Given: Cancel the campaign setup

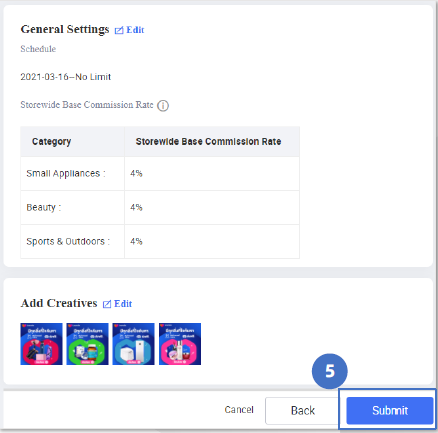Looking at the screenshot, I should coord(239,410).
